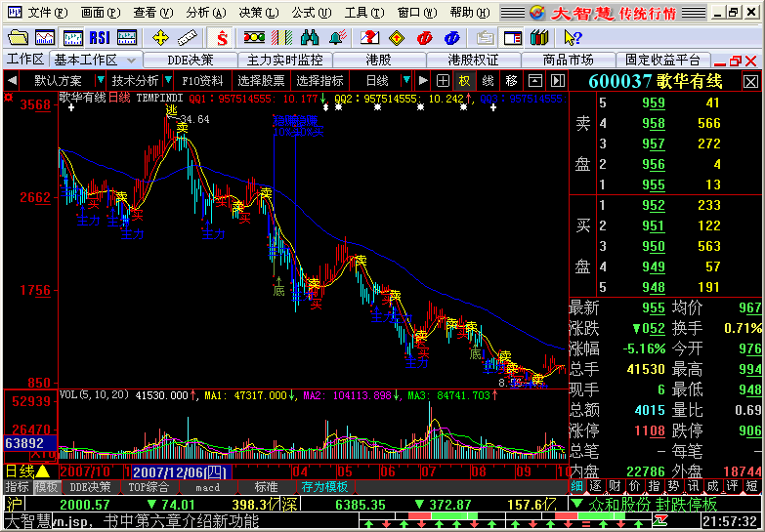Toggle the 线 line drawing button
This screenshot has width=765, height=532.
tap(488, 80)
